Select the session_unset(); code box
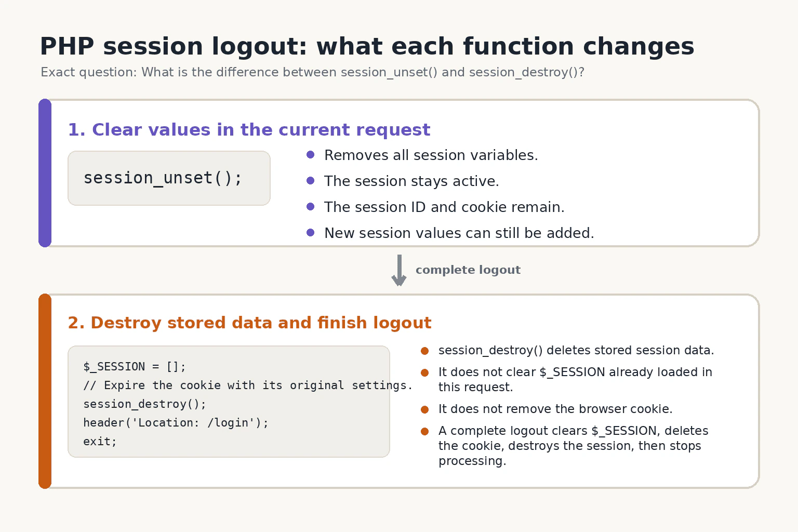Screen dimensions: 798x532 [169, 178]
